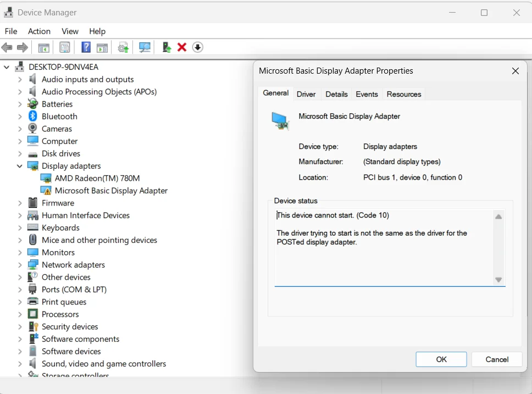The height and width of the screenshot is (394, 532).
Task: Click the Processors category icon
Action: tap(33, 314)
